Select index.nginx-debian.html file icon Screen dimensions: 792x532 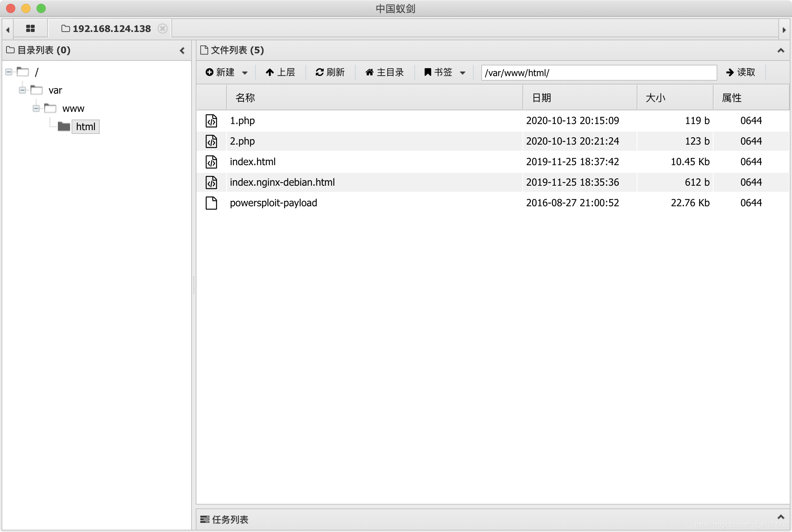[211, 182]
